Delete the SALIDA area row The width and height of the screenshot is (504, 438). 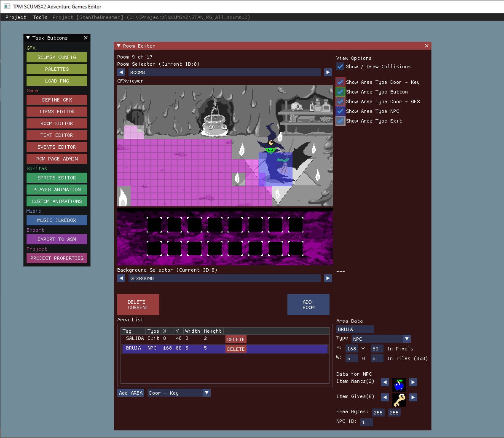[x=236, y=339]
